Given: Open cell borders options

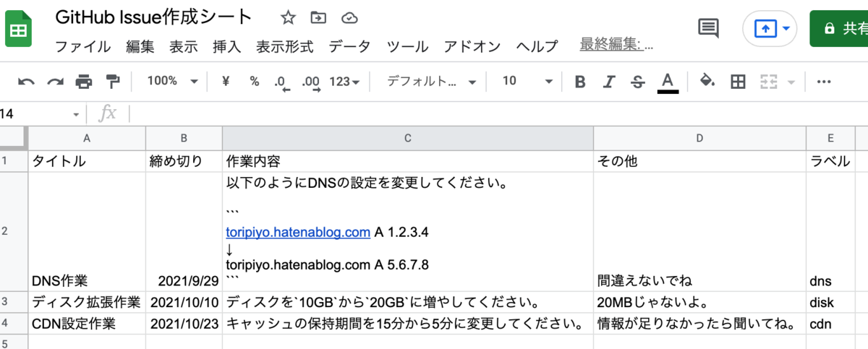Looking at the screenshot, I should [x=738, y=82].
